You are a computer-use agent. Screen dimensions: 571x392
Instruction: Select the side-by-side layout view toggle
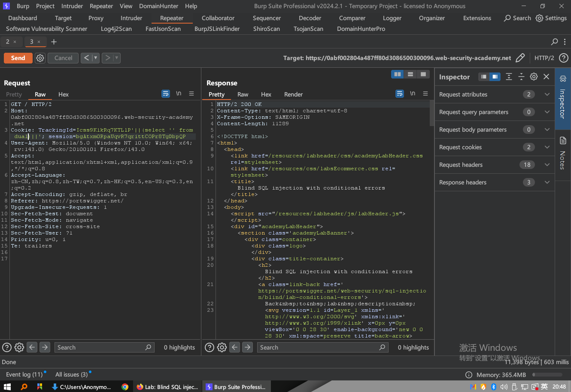(398, 74)
